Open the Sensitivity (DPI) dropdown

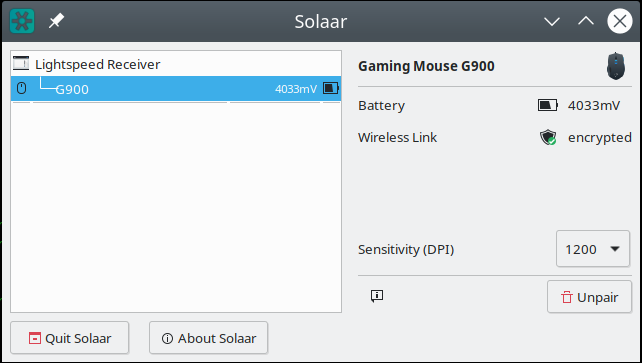pos(592,249)
